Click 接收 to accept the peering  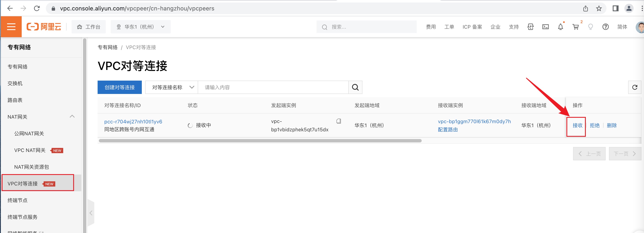coord(577,125)
